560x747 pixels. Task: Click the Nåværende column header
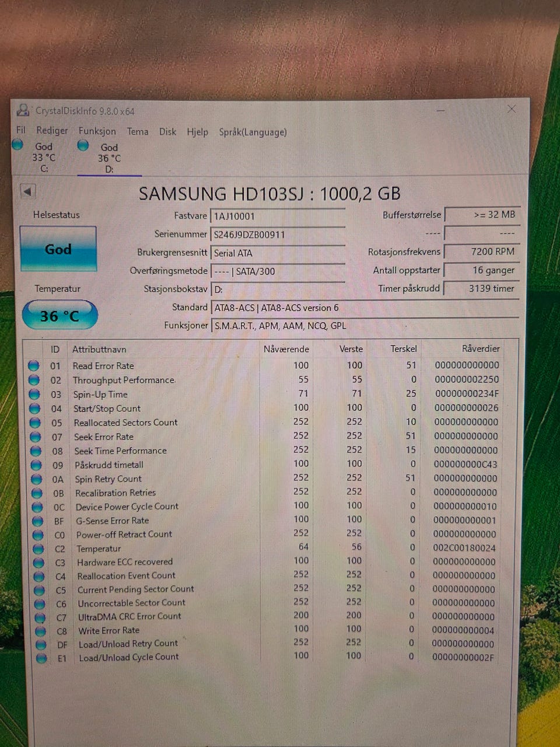pyautogui.click(x=286, y=349)
